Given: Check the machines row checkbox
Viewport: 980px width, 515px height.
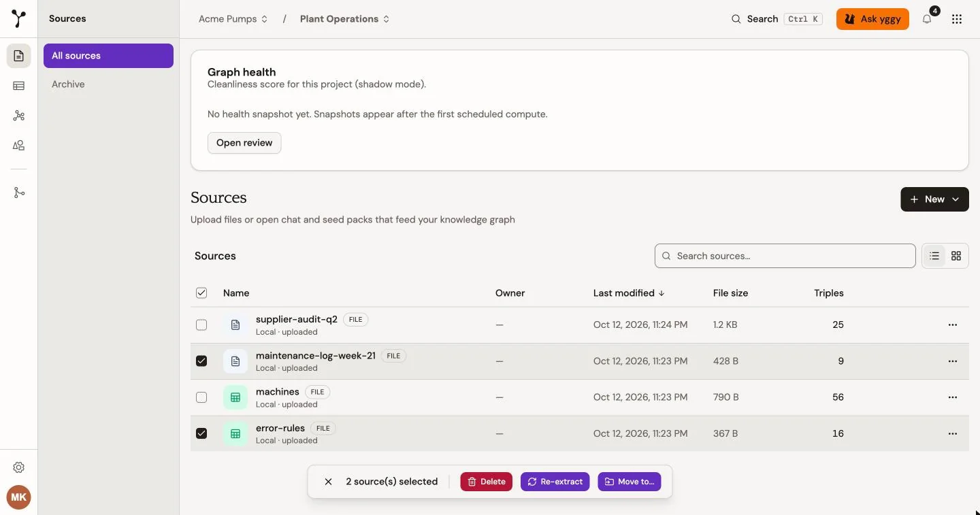Looking at the screenshot, I should click(x=201, y=397).
